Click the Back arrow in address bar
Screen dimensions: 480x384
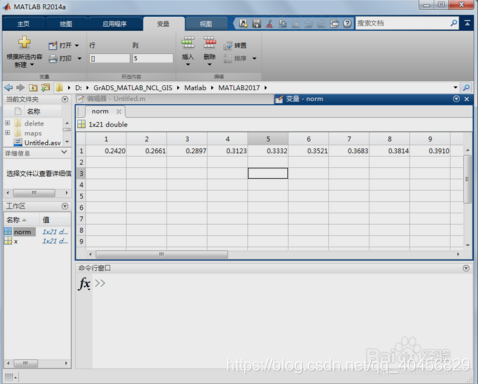pyautogui.click(x=9, y=88)
